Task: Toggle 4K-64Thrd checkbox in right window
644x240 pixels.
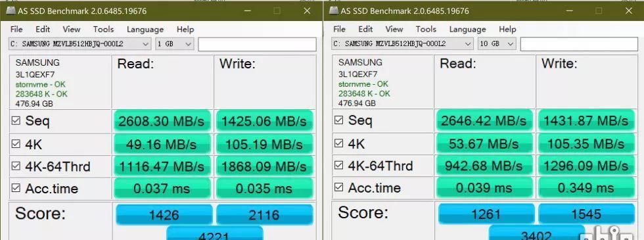Action: [x=339, y=165]
